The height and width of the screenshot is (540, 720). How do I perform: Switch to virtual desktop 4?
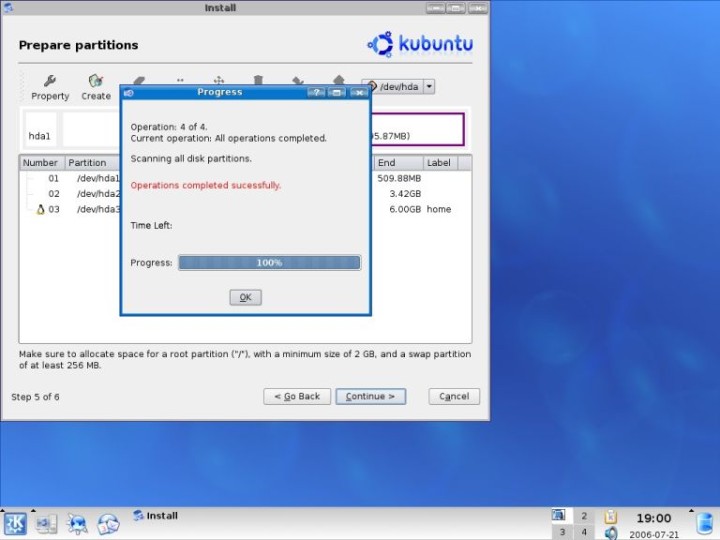(584, 532)
